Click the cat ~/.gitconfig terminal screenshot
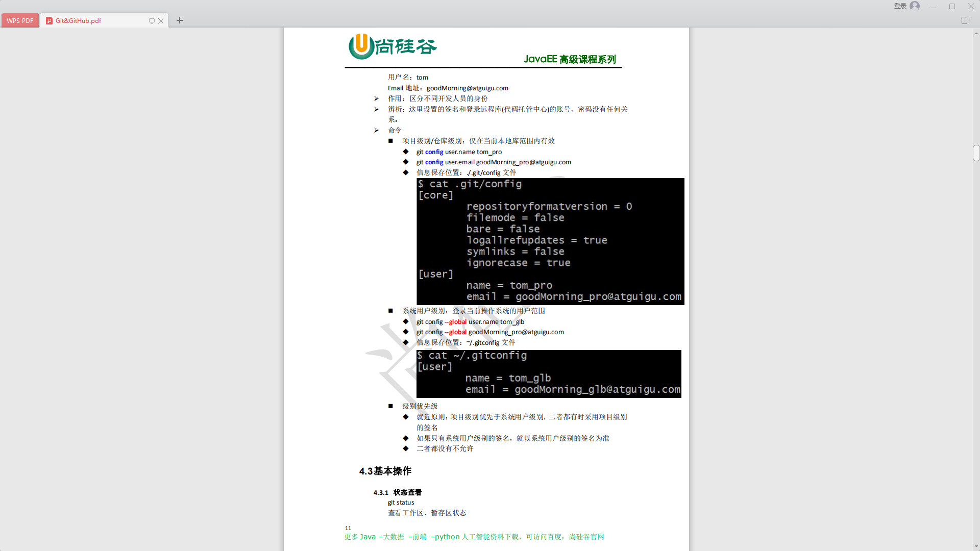980x551 pixels. pos(549,373)
